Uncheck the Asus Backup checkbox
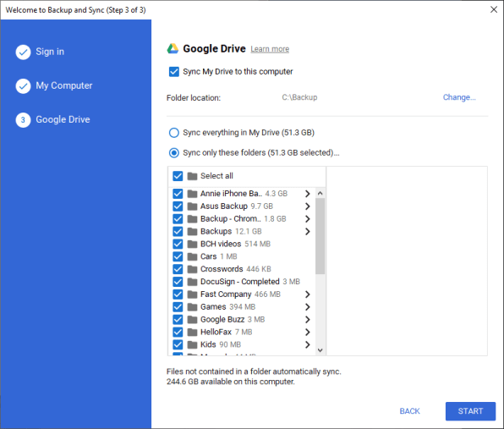The width and height of the screenshot is (504, 429). [x=178, y=206]
